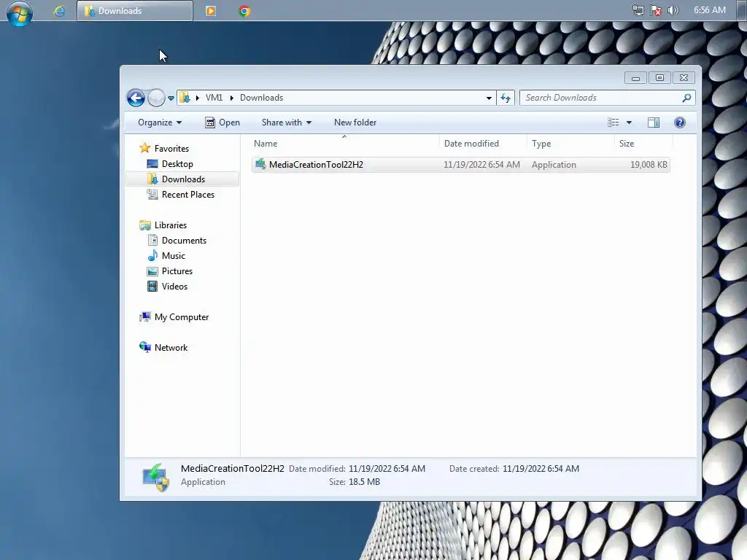Open Help with the question mark icon
Viewport: 747px width, 560px height.
click(680, 122)
